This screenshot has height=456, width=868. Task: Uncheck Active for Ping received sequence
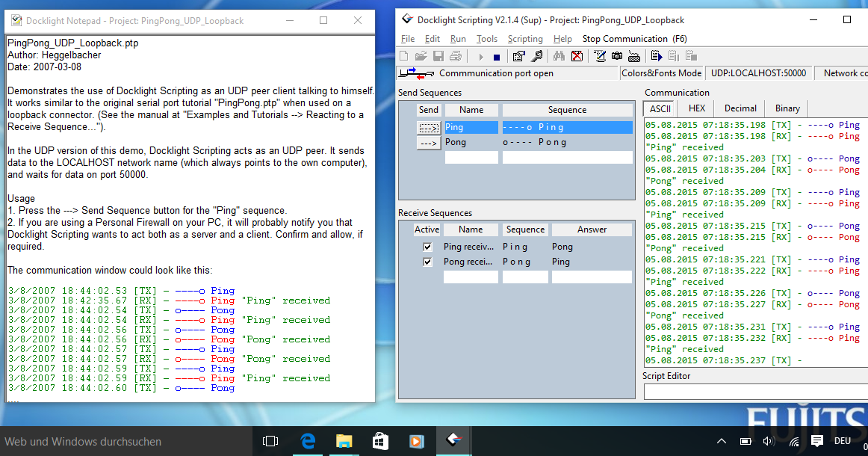(x=427, y=247)
